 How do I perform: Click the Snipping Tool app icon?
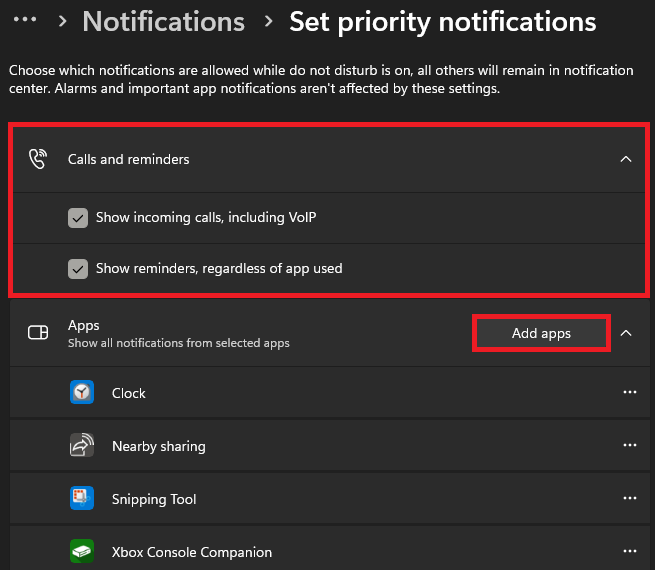[82, 499]
